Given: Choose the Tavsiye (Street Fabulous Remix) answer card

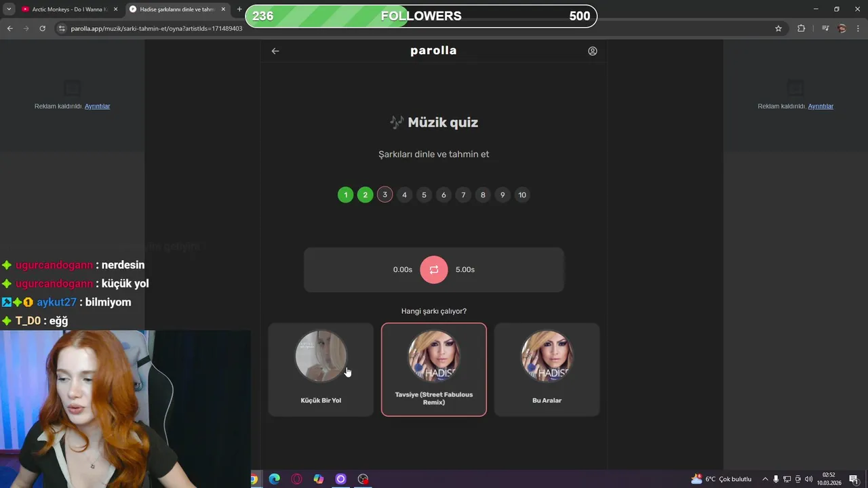Looking at the screenshot, I should point(434,369).
